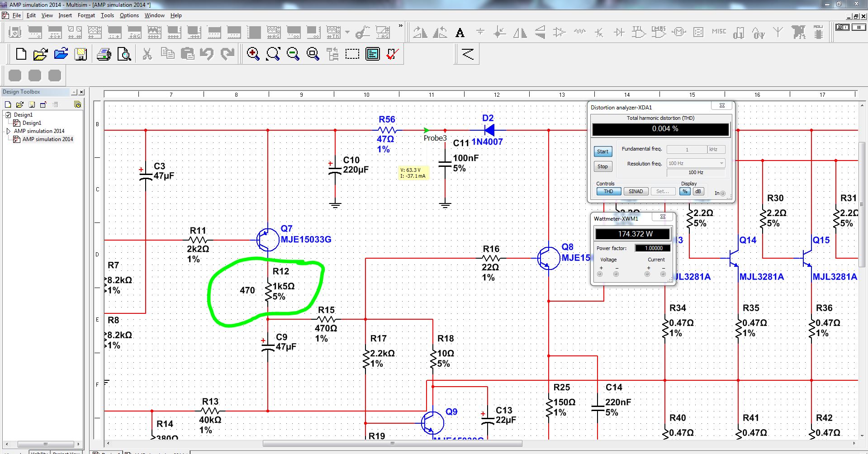Screen dimensions: 868x454
Task: Open the Edit menu
Action: (x=31, y=15)
